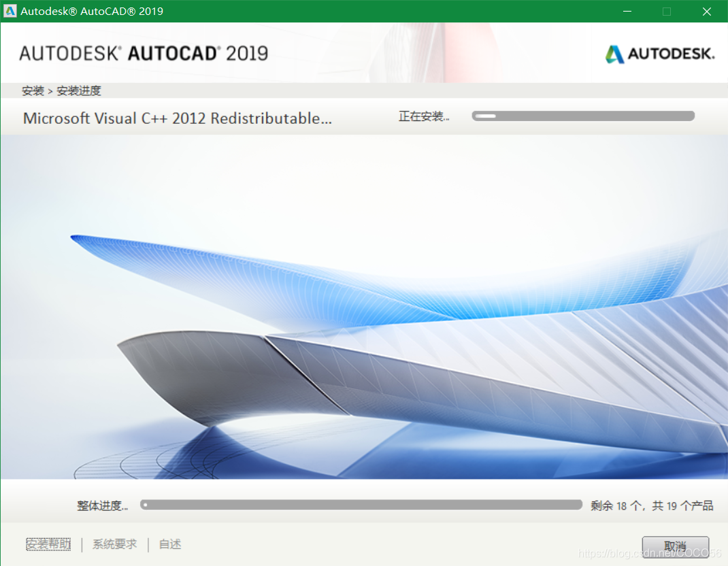Click the 整体进度 overall progress bar
Viewport: 728px width, 566px height.
361,505
